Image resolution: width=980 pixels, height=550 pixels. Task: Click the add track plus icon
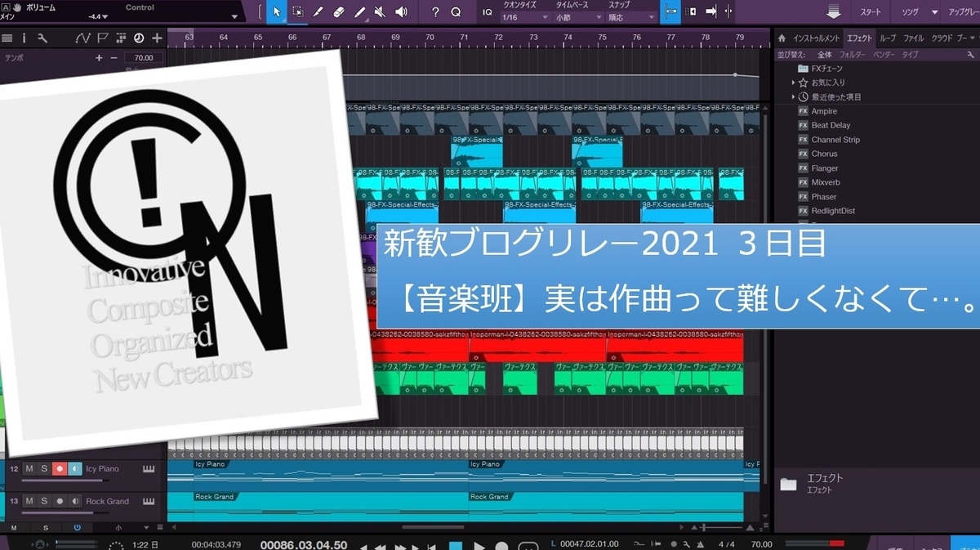(157, 38)
